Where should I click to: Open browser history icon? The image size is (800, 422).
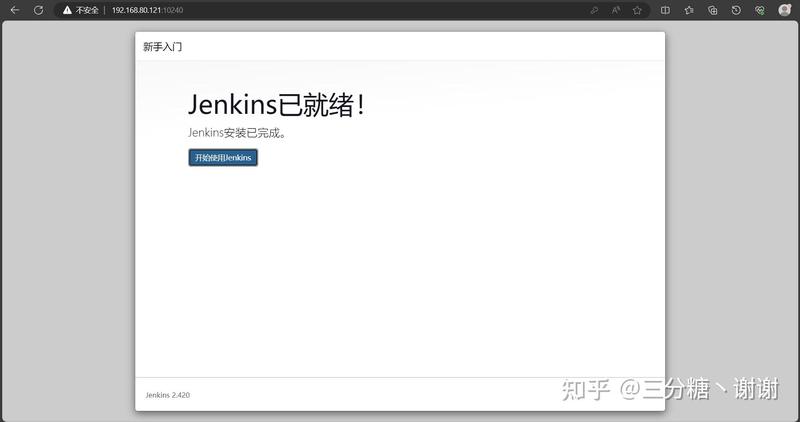736,10
